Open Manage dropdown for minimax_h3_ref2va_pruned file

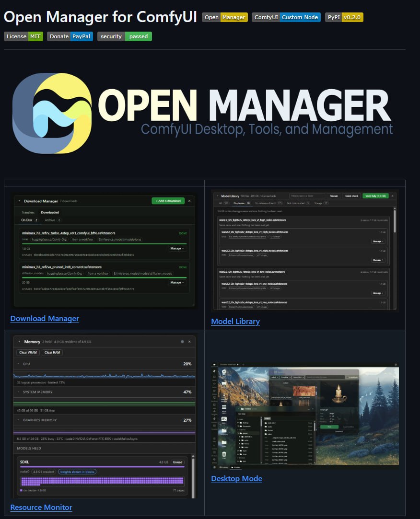tap(177, 283)
